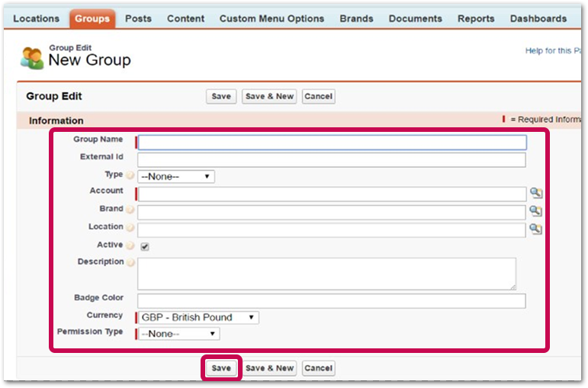Uncheck the Active checkbox
The height and width of the screenshot is (388, 588).
[x=145, y=247]
